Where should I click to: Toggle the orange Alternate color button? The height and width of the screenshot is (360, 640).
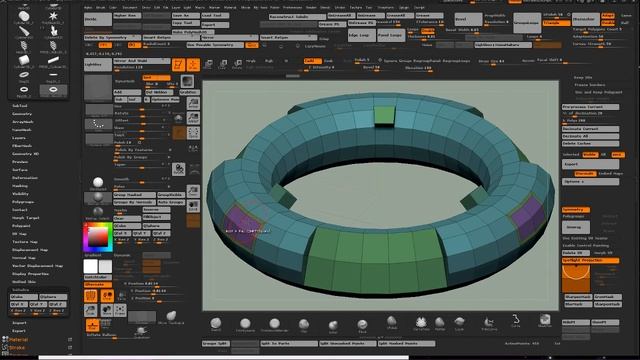point(98,284)
